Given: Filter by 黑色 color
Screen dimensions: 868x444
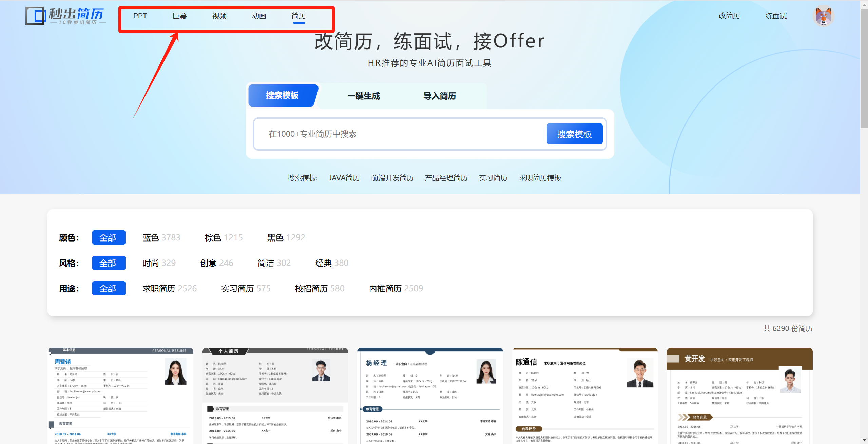Looking at the screenshot, I should 286,237.
